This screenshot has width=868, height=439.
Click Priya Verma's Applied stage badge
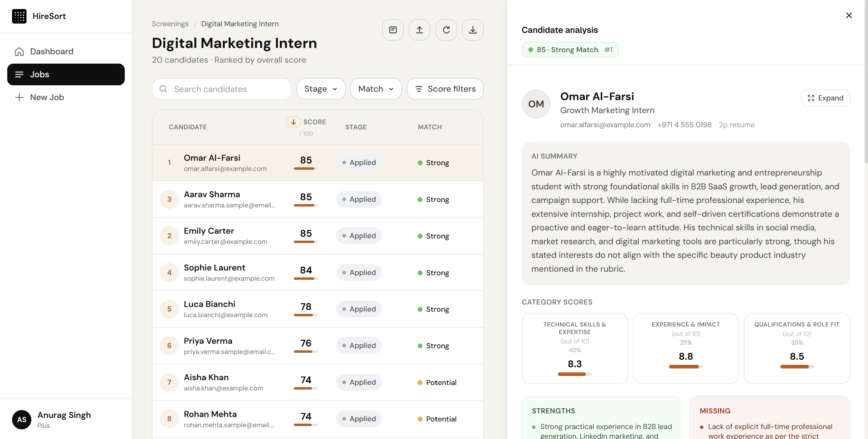[x=359, y=346]
